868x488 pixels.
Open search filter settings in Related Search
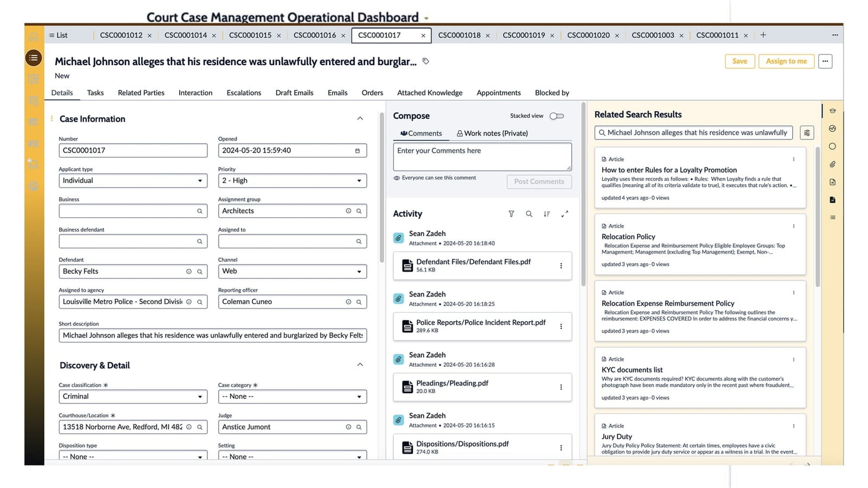pos(807,133)
